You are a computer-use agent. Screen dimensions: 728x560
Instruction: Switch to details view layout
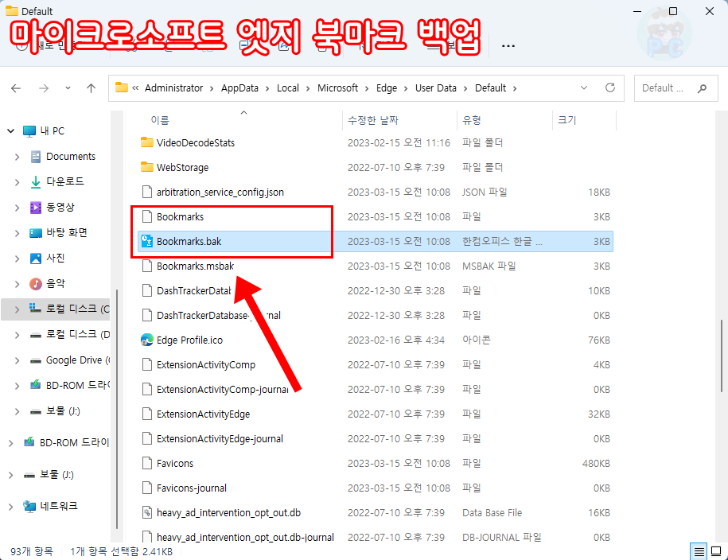(699, 551)
